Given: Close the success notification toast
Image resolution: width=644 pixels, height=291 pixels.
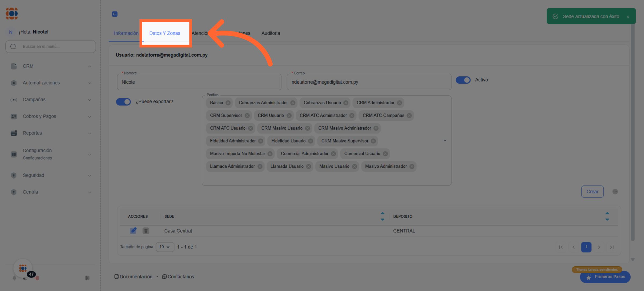Looking at the screenshot, I should [x=628, y=17].
